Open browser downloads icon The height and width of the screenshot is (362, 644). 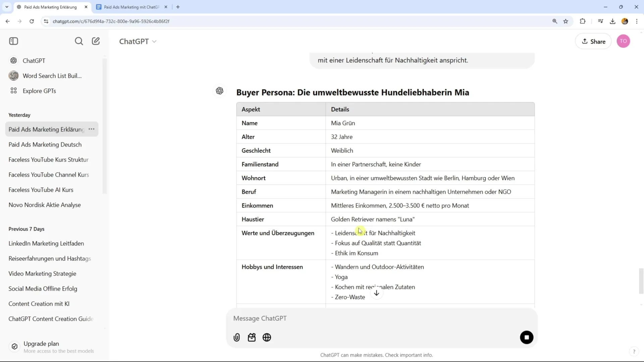pyautogui.click(x=612, y=21)
